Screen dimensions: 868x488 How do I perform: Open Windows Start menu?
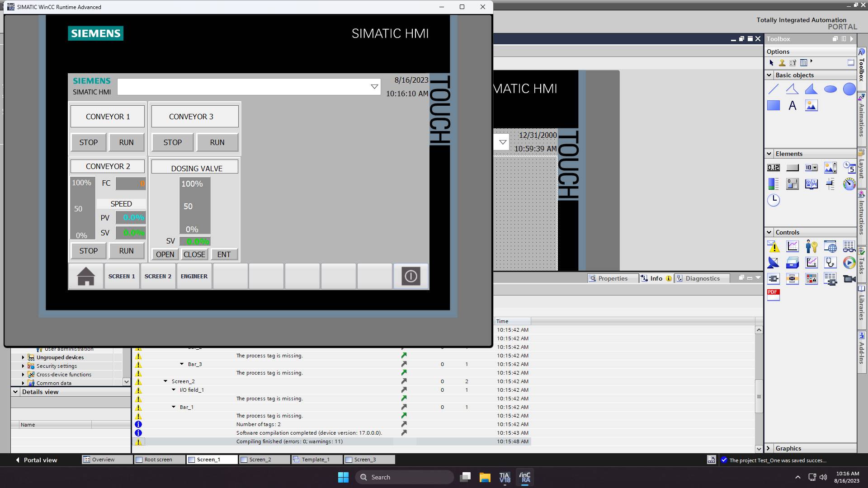343,477
